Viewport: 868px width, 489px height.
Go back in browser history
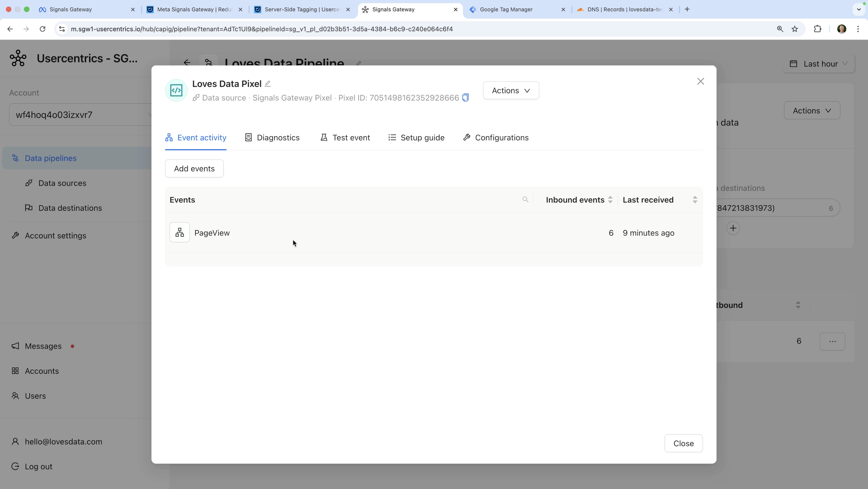tap(10, 29)
